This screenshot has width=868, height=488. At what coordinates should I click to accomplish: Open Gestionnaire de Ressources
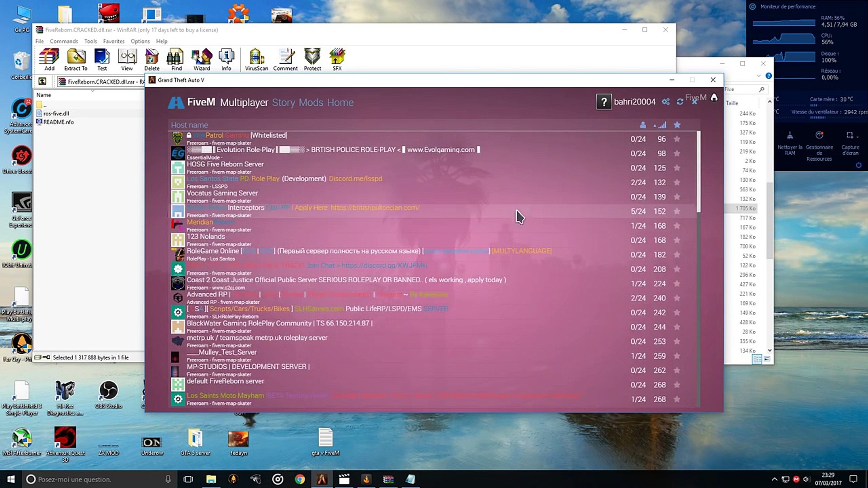tap(819, 146)
